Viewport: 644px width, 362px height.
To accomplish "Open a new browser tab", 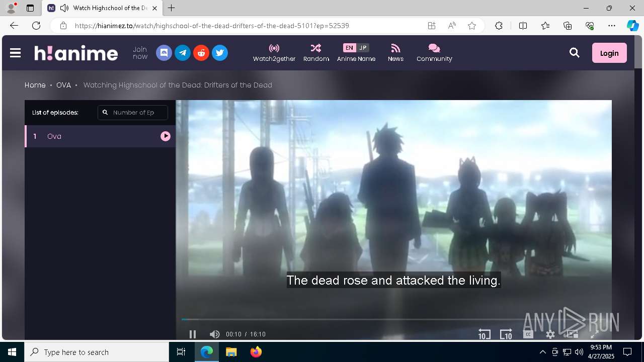I will click(x=172, y=8).
